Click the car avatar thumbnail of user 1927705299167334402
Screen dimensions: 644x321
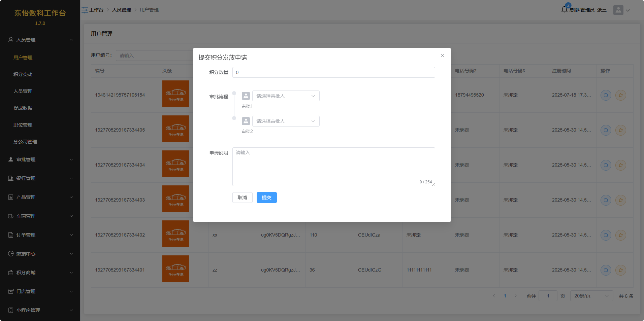(x=175, y=234)
